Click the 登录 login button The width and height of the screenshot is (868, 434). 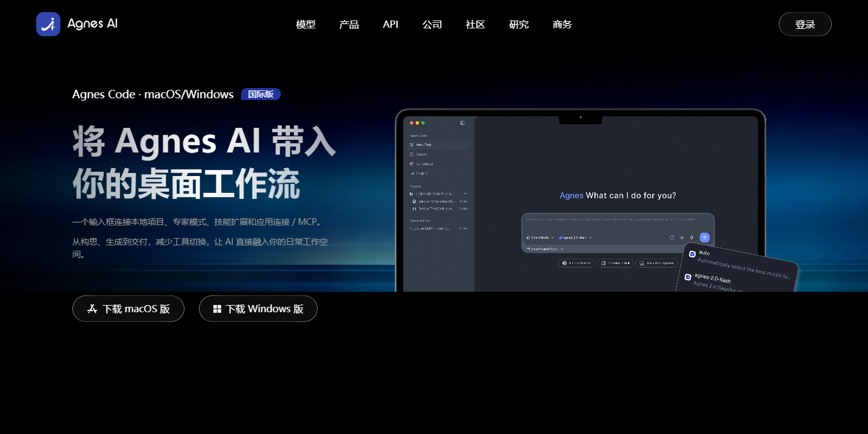pos(805,24)
